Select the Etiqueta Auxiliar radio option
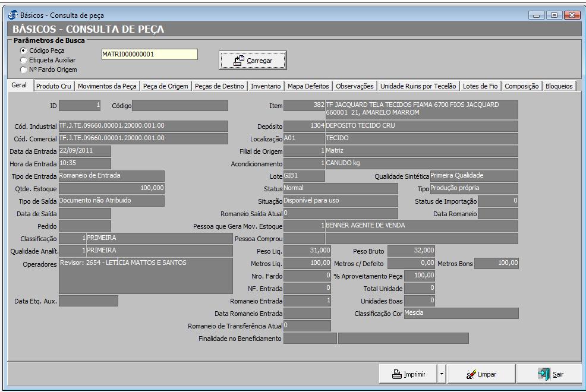The image size is (586, 392). coord(23,60)
